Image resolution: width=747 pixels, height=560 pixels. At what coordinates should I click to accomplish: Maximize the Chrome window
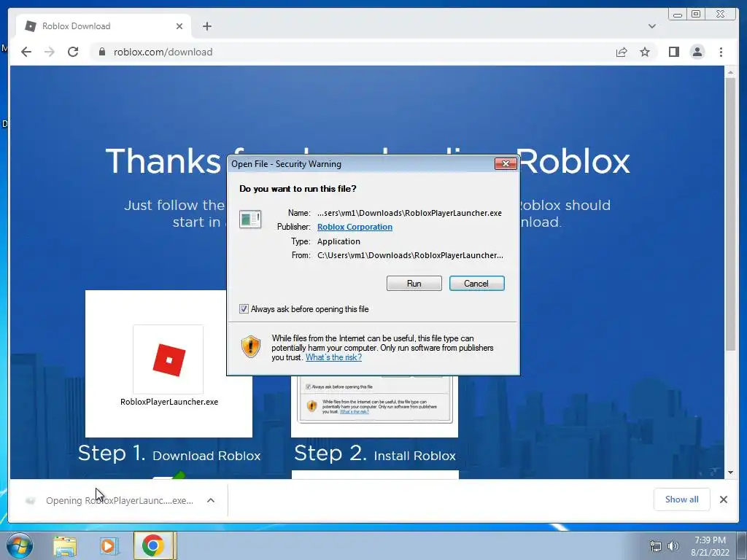[695, 15]
